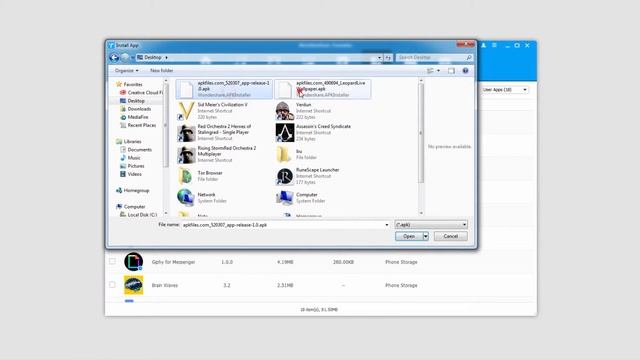
Task: Select the Assassin's Creed Syndicate shortcut icon
Action: tap(284, 133)
